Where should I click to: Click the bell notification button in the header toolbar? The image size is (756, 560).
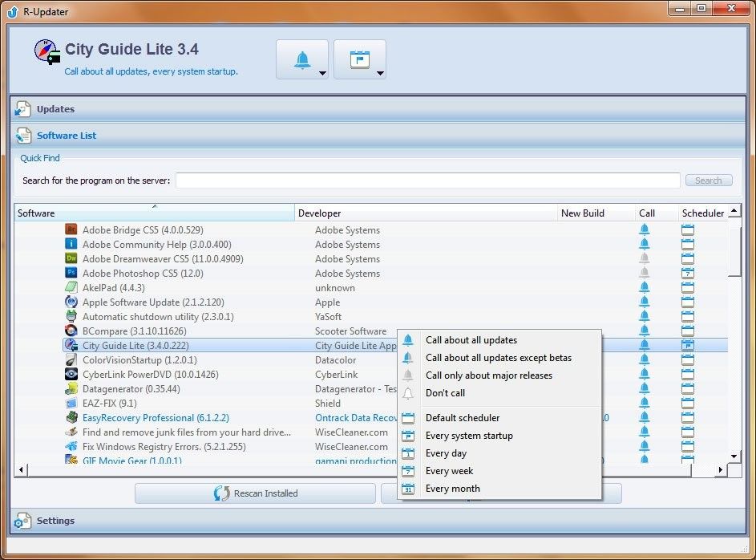302,59
